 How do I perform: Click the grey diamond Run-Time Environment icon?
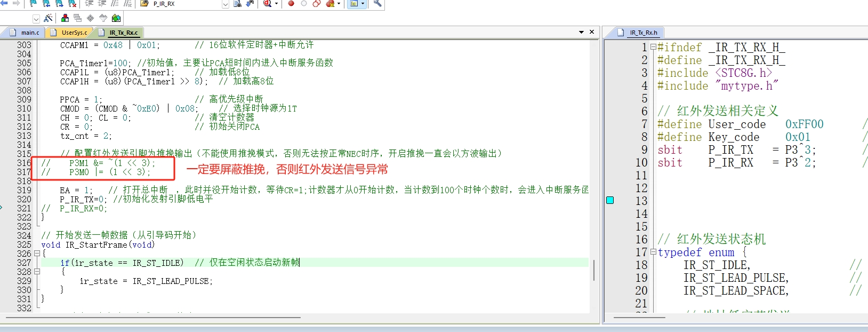point(90,18)
